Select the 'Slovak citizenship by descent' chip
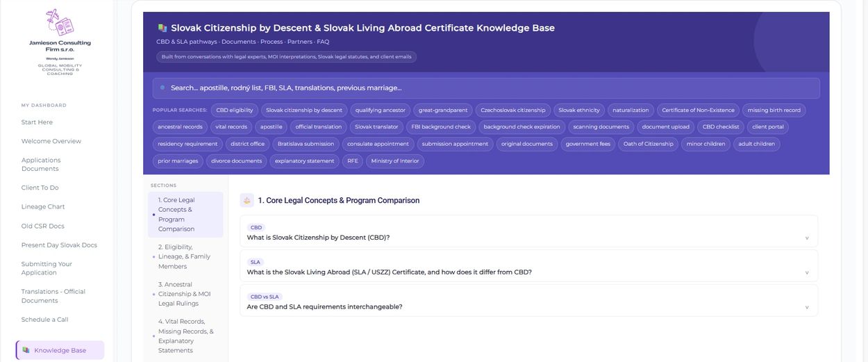Screen dimensions: 868x362 (304, 110)
